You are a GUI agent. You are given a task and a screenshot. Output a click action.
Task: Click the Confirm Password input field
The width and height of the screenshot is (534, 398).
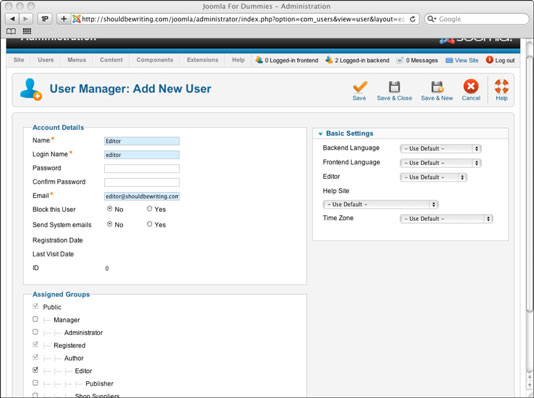(142, 182)
